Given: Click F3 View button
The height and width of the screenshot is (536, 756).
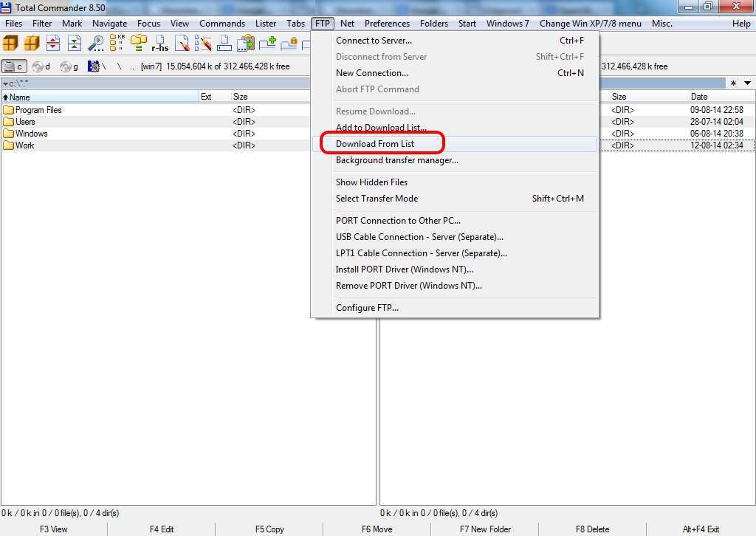Looking at the screenshot, I should 53,529.
